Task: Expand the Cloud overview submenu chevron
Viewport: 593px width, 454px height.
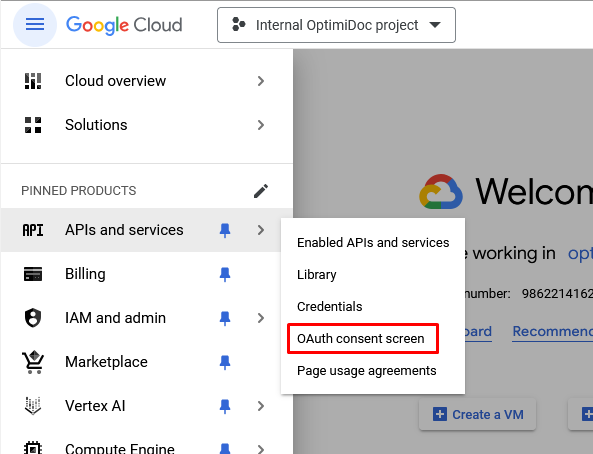Action: pyautogui.click(x=261, y=81)
